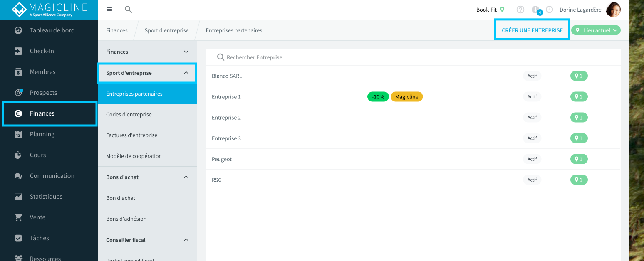644x261 pixels.
Task: Click the location badge on Entreprise 2 row
Action: [x=579, y=118]
